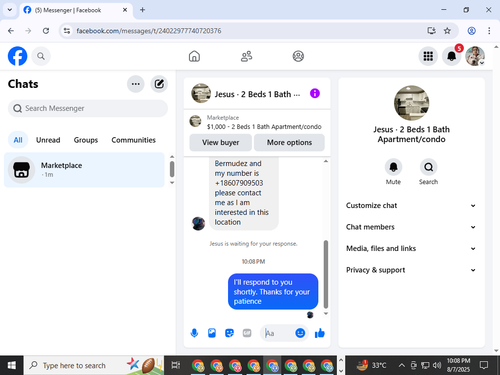500x375 pixels.
Task: Open Chrome profile icon
Action: pos(471,31)
